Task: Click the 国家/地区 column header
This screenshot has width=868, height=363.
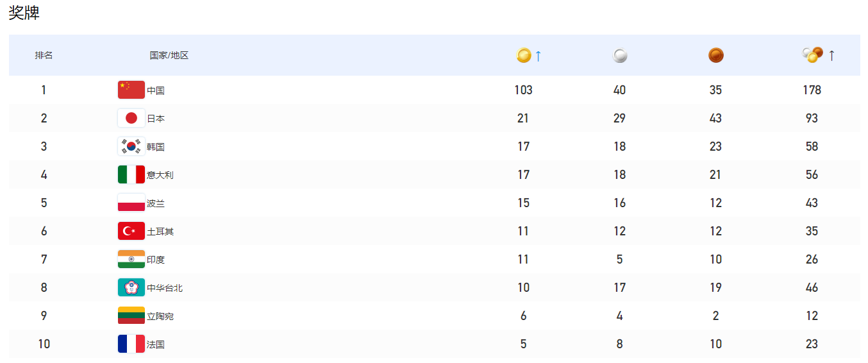Action: click(x=169, y=56)
